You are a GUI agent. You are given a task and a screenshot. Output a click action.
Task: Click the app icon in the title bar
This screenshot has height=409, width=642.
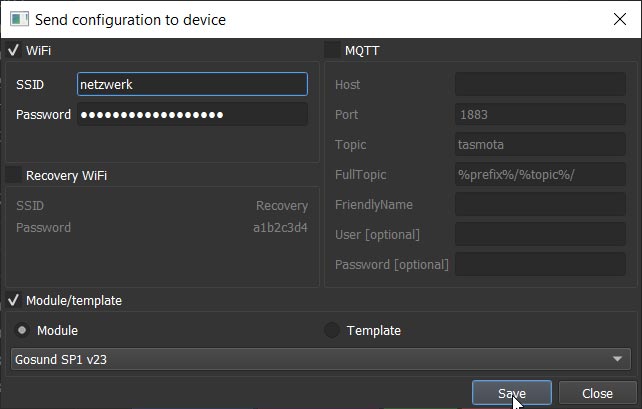pyautogui.click(x=19, y=19)
